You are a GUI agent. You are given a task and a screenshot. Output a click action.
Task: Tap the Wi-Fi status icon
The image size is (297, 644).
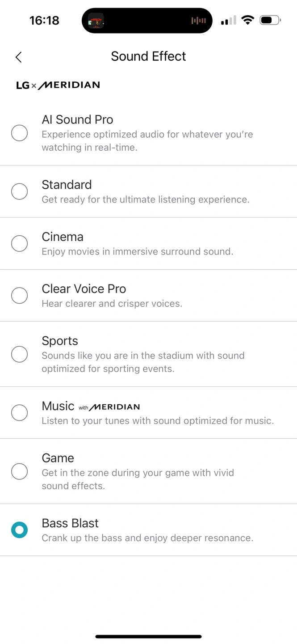(x=247, y=20)
